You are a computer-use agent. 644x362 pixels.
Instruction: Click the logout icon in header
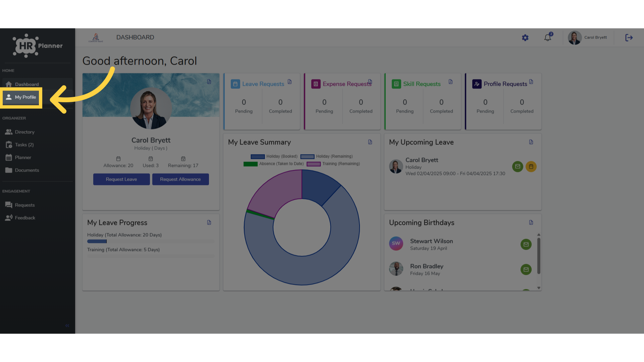pyautogui.click(x=629, y=38)
